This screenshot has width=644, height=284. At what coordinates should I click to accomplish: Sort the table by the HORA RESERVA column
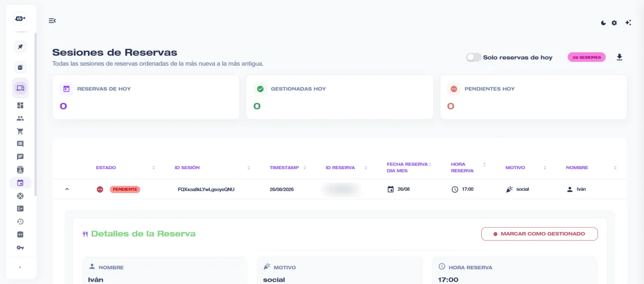point(484,165)
